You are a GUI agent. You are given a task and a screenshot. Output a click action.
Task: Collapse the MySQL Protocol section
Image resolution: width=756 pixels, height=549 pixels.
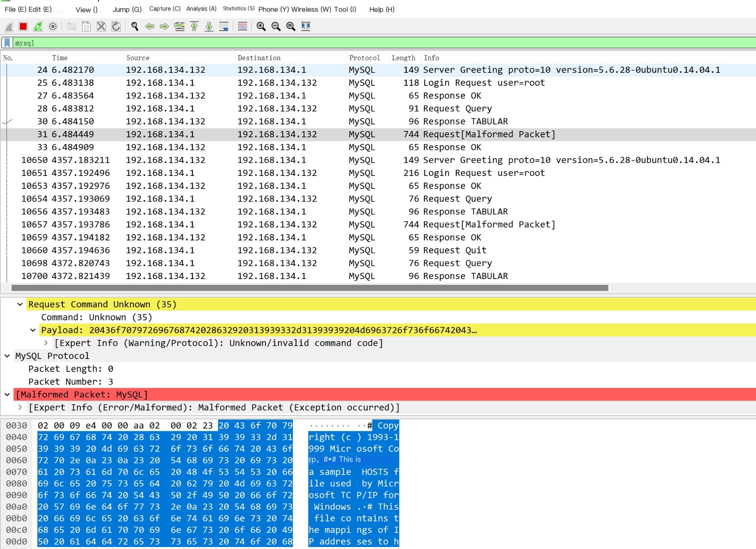coord(7,356)
